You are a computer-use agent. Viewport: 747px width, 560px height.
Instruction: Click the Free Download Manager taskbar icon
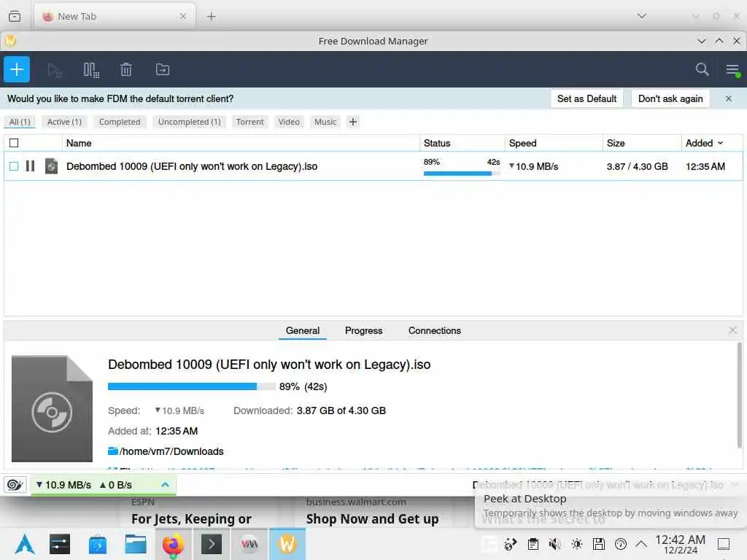[287, 544]
